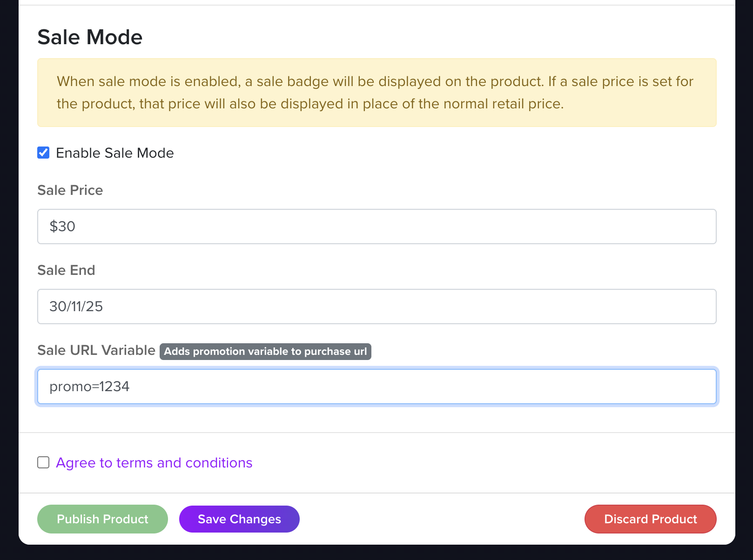The image size is (753, 560).
Task: Click the Sale Mode section heading
Action: tap(90, 37)
